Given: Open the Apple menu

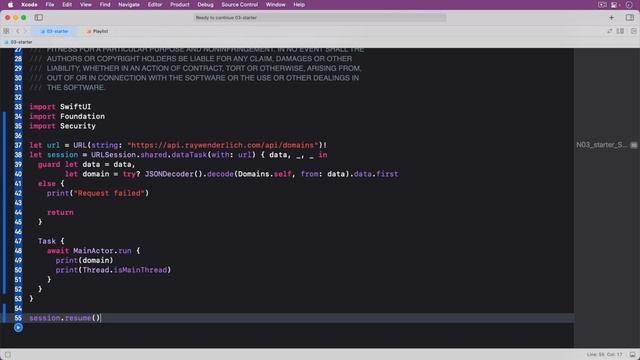Looking at the screenshot, I should (10, 4).
